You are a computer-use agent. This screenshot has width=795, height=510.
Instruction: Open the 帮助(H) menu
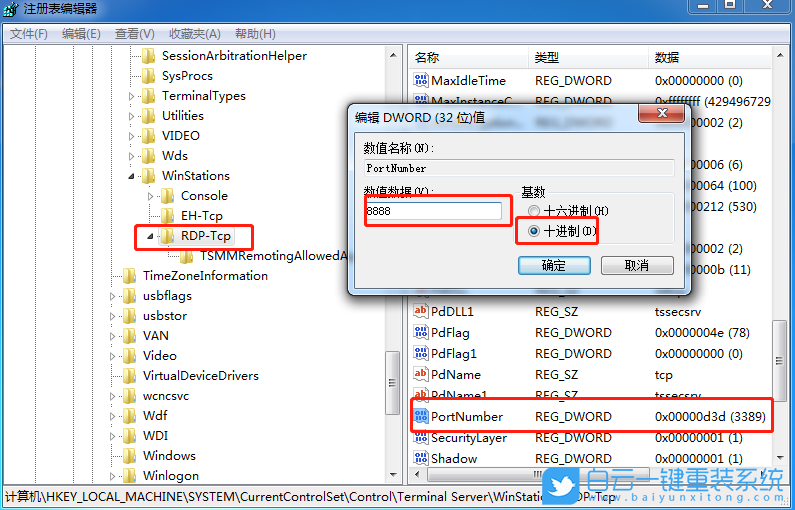coord(255,34)
